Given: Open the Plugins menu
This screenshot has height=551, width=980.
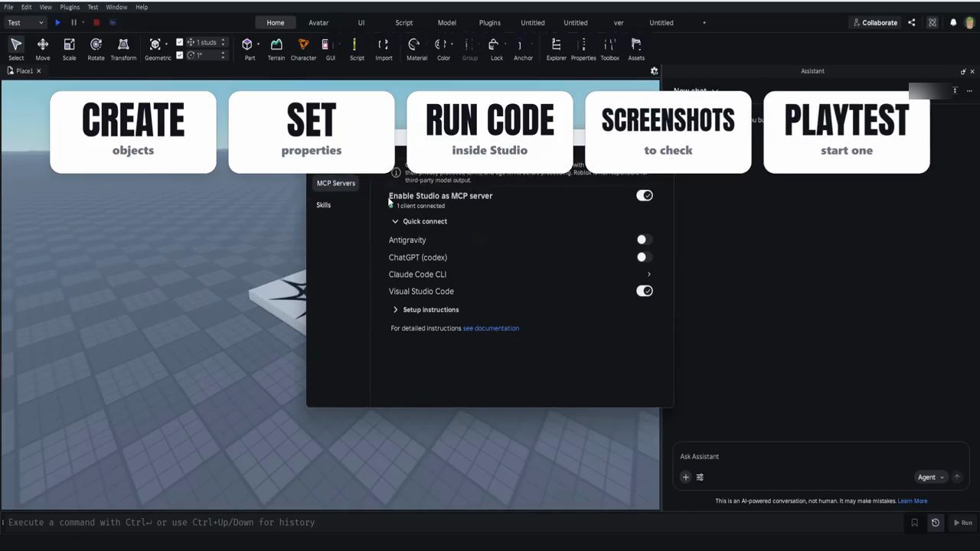Looking at the screenshot, I should [70, 7].
